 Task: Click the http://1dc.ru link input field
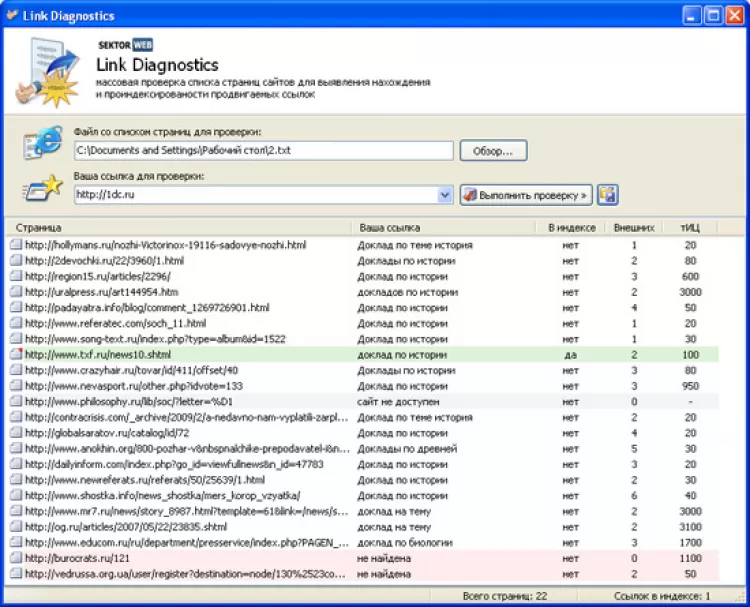click(x=256, y=195)
